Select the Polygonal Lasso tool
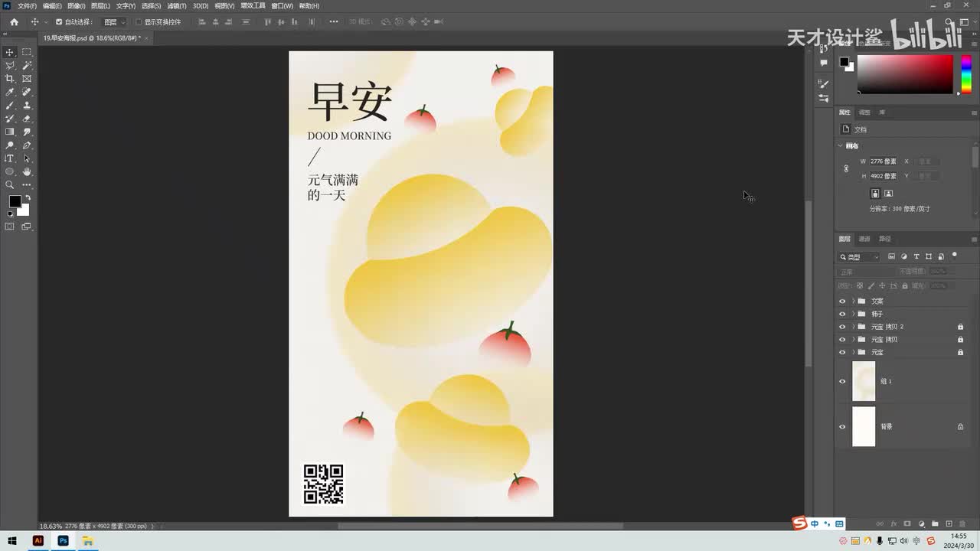The image size is (980, 551). [10, 66]
